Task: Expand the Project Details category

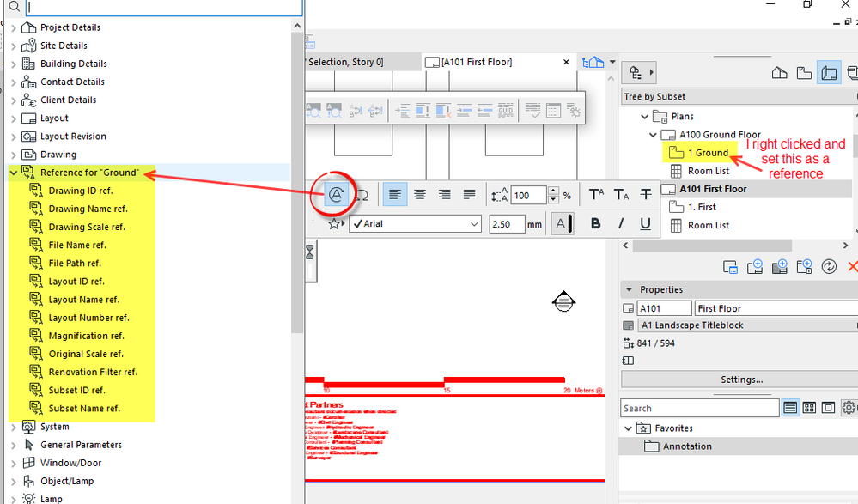Action: point(15,27)
